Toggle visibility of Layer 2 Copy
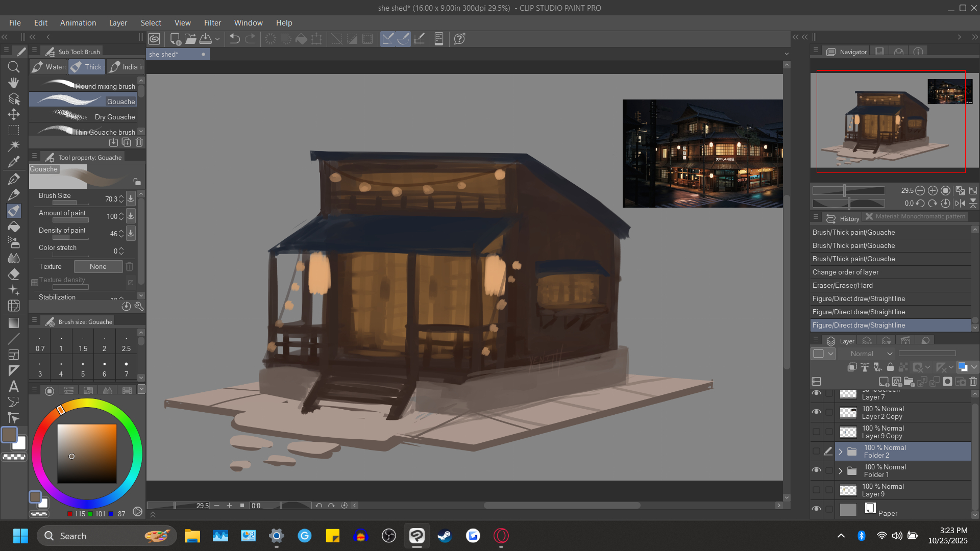 [x=816, y=412]
